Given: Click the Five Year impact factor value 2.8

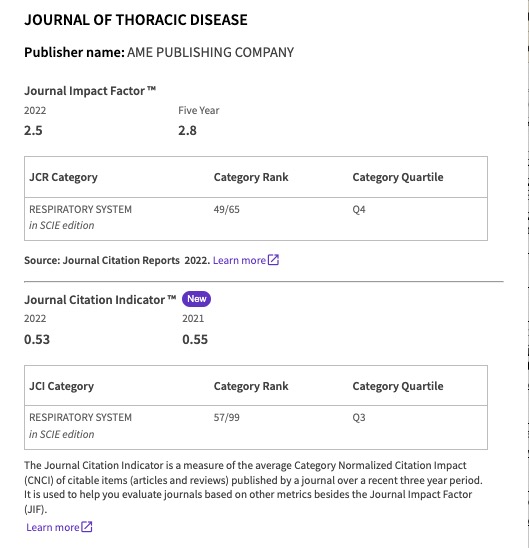Looking at the screenshot, I should click(187, 131).
